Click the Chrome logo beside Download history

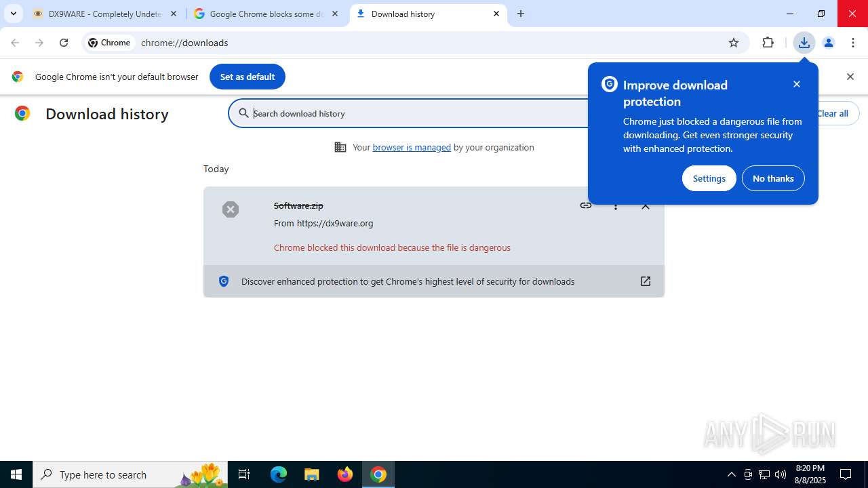(x=22, y=113)
